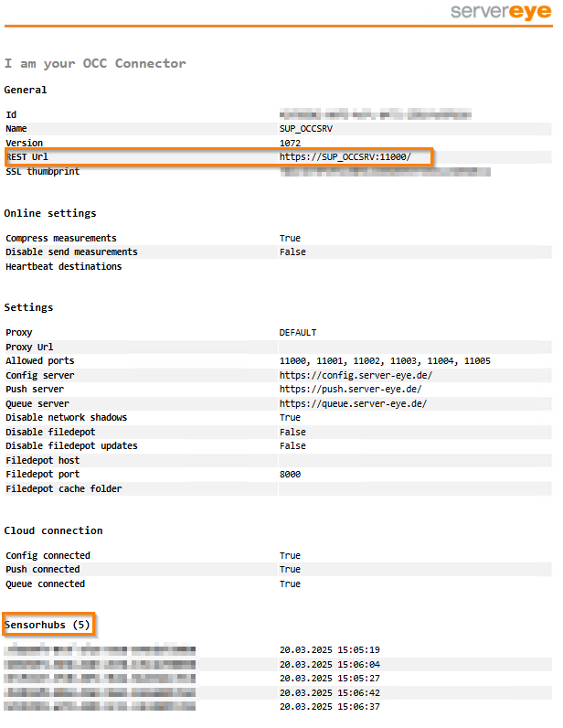
Task: Click the Disable filedepot updates label
Action: click(x=71, y=445)
